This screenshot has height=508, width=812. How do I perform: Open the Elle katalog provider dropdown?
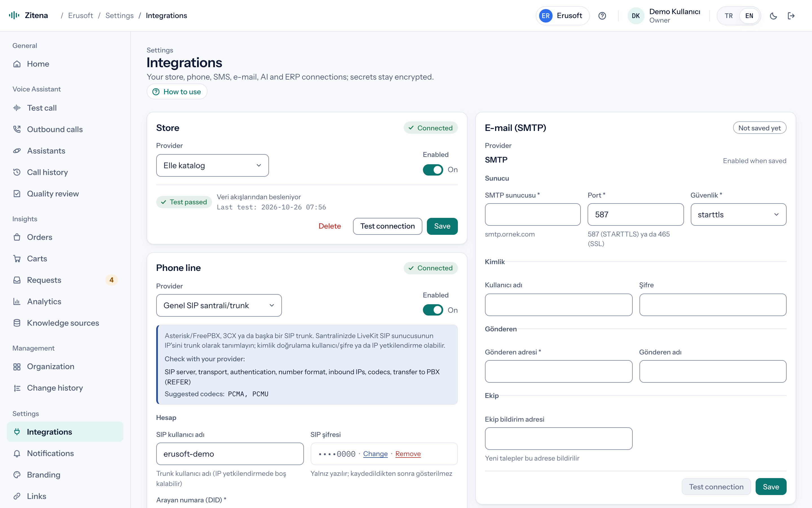point(212,165)
